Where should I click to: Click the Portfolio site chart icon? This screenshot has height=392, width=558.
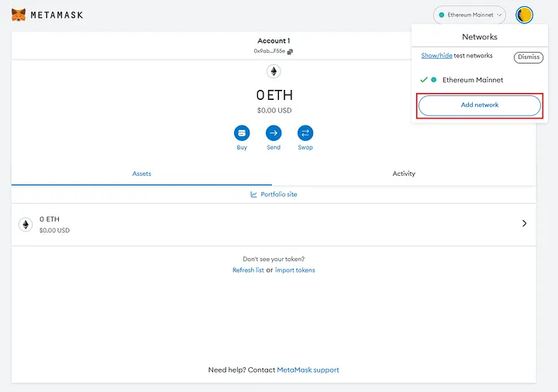pos(253,194)
